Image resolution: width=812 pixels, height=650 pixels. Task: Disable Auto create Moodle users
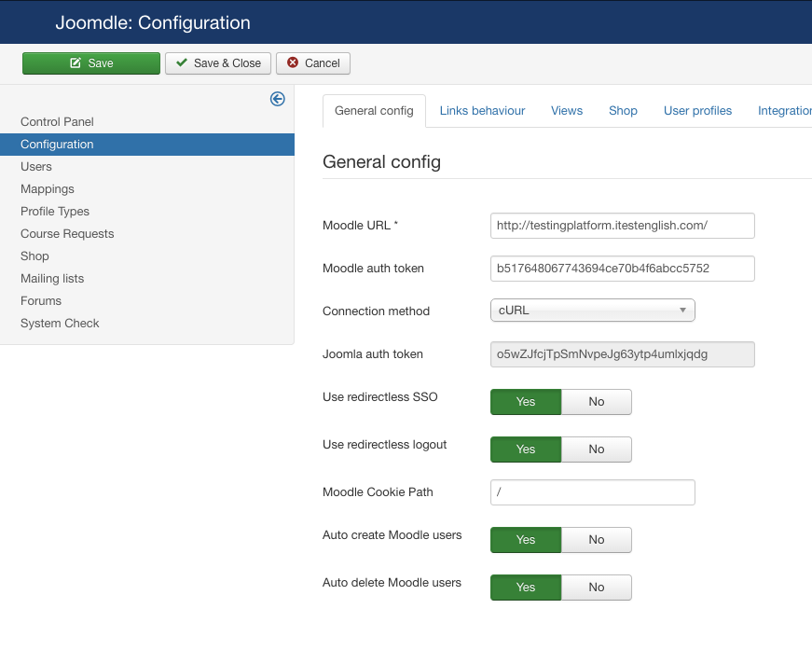click(597, 540)
